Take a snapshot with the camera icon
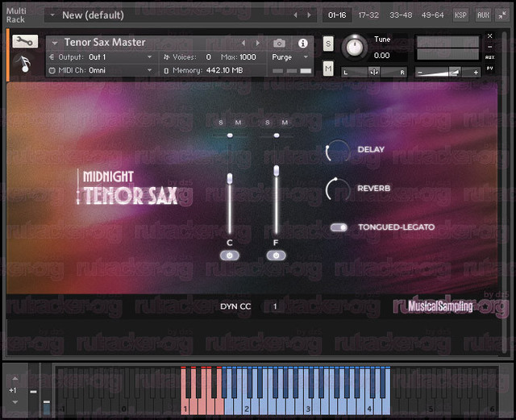The image size is (516, 420). coord(280,43)
